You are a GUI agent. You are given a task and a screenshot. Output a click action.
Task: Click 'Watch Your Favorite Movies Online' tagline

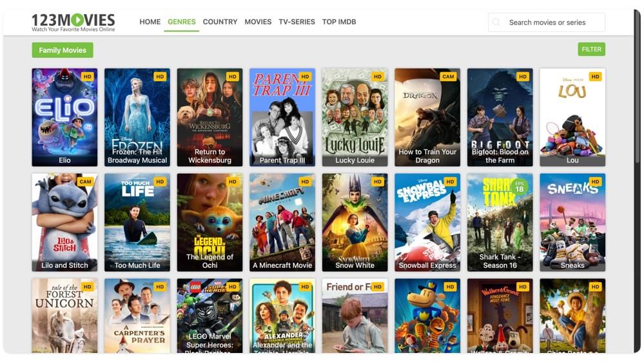pos(73,30)
